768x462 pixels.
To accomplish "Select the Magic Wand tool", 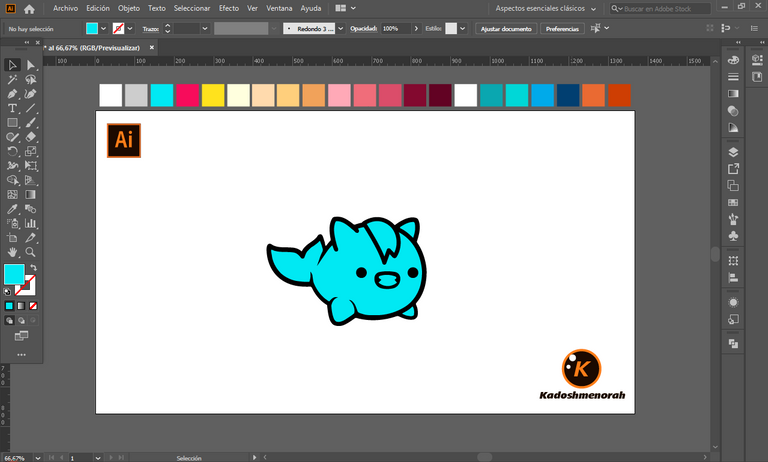I will 12,79.
